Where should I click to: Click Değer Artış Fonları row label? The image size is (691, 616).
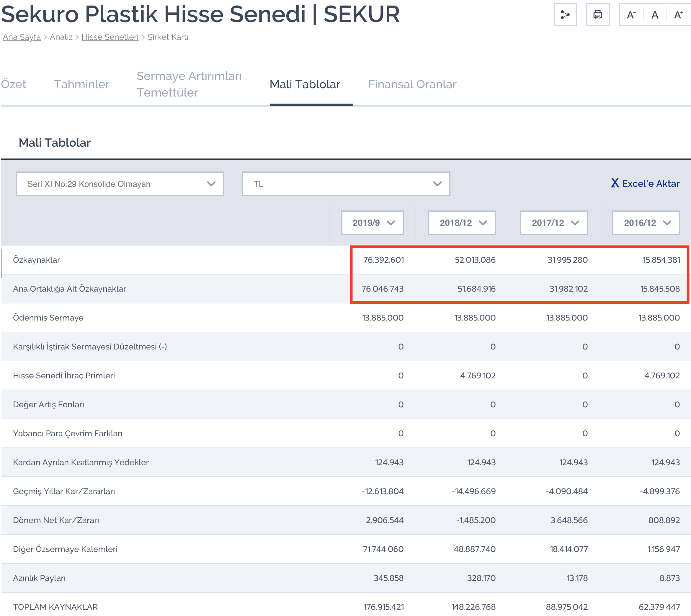(x=48, y=404)
